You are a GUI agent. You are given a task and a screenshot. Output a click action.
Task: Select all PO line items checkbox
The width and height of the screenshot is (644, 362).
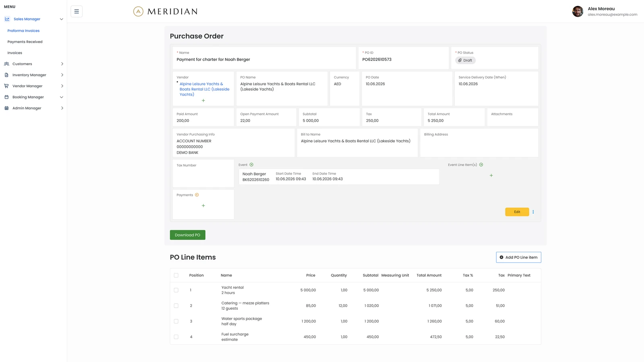[176, 276]
